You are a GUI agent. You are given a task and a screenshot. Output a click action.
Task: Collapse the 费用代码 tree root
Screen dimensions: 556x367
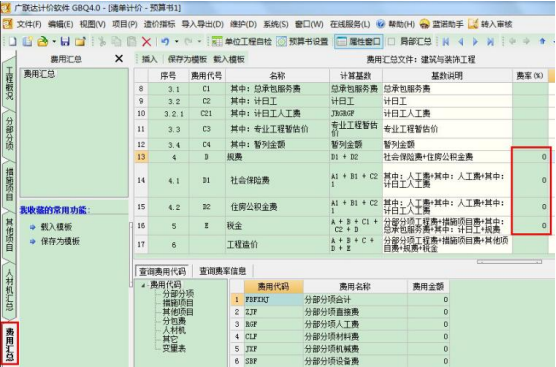tap(143, 285)
